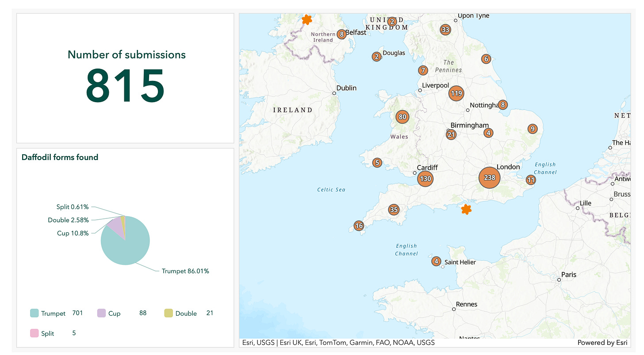Click the orange daffodil marker on south coast
The width and height of the screenshot is (644, 355).
(x=466, y=209)
